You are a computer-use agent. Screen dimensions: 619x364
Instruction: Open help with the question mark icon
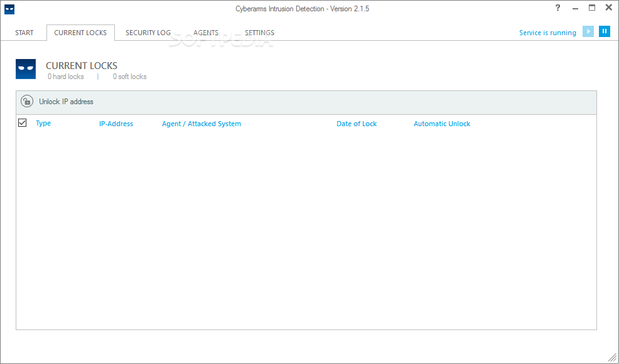(557, 8)
